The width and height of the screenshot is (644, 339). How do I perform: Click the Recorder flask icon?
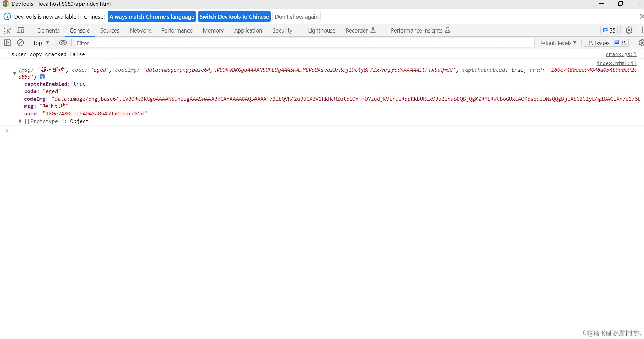click(x=373, y=30)
